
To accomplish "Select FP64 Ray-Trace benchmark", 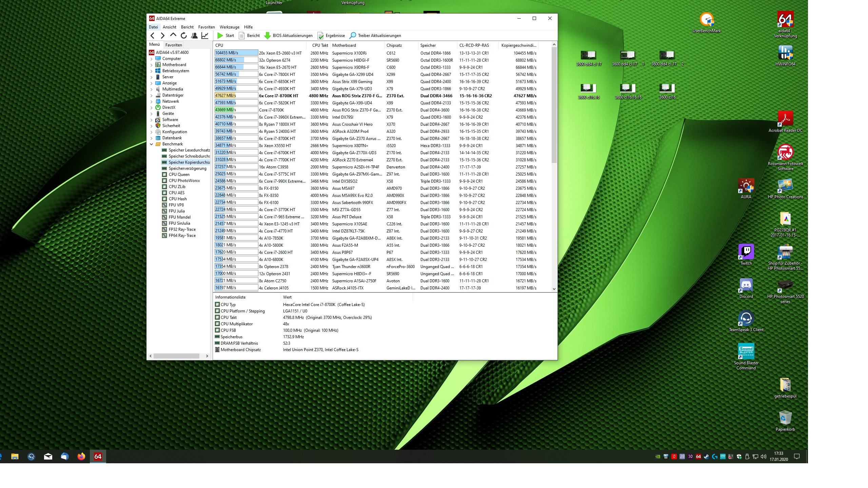I will [x=179, y=236].
